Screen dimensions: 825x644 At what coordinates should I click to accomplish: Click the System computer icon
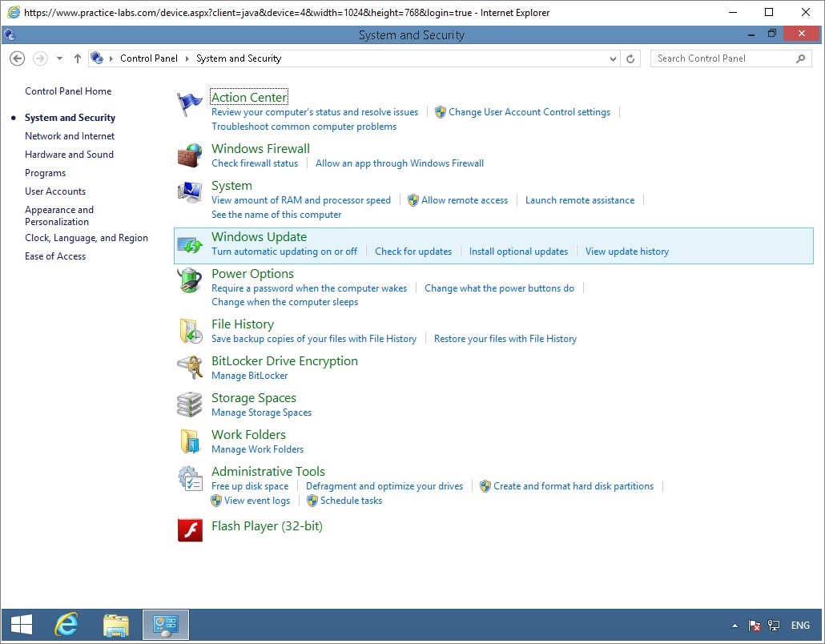(x=190, y=193)
